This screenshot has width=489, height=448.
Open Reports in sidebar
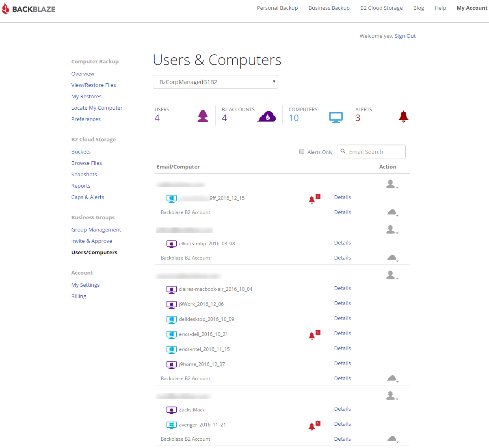(x=81, y=186)
